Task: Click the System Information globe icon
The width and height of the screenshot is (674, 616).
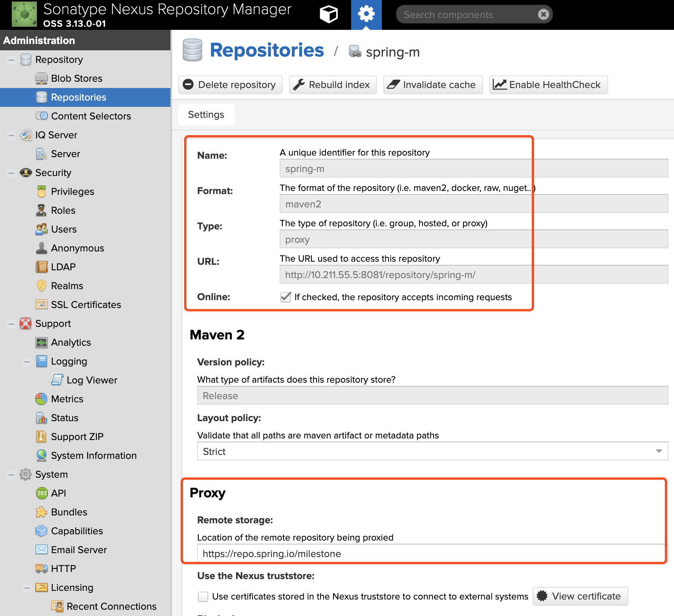Action: 41,456
